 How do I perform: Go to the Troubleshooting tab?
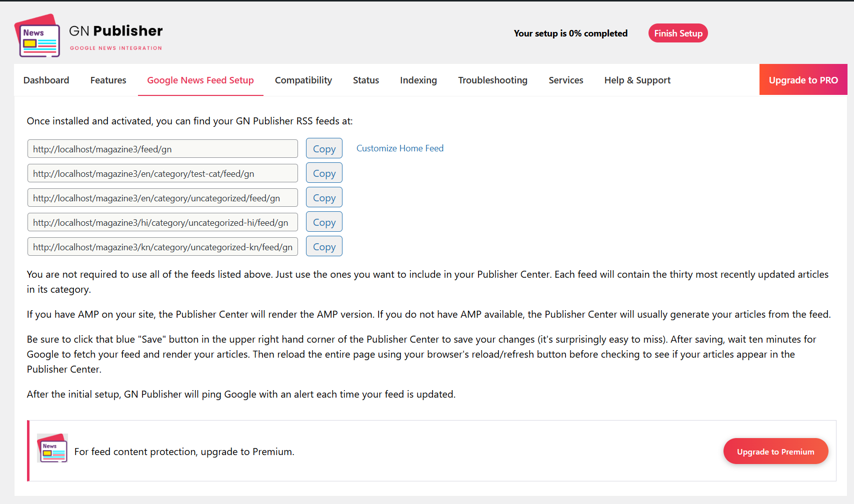click(x=492, y=80)
